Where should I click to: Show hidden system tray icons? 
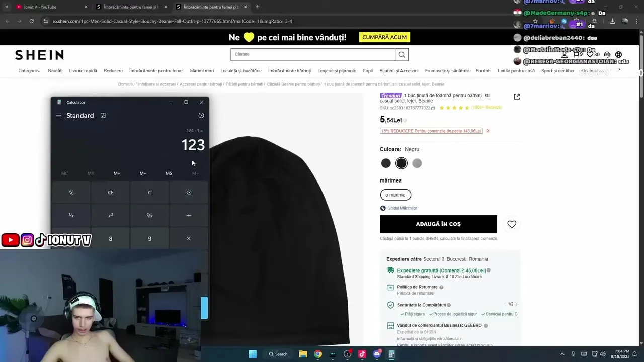(562, 354)
